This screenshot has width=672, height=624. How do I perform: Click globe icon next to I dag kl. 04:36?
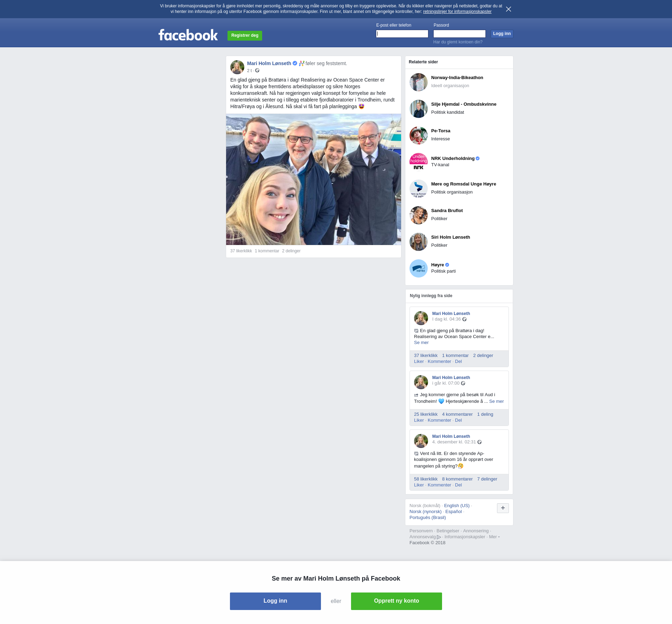pyautogui.click(x=464, y=319)
